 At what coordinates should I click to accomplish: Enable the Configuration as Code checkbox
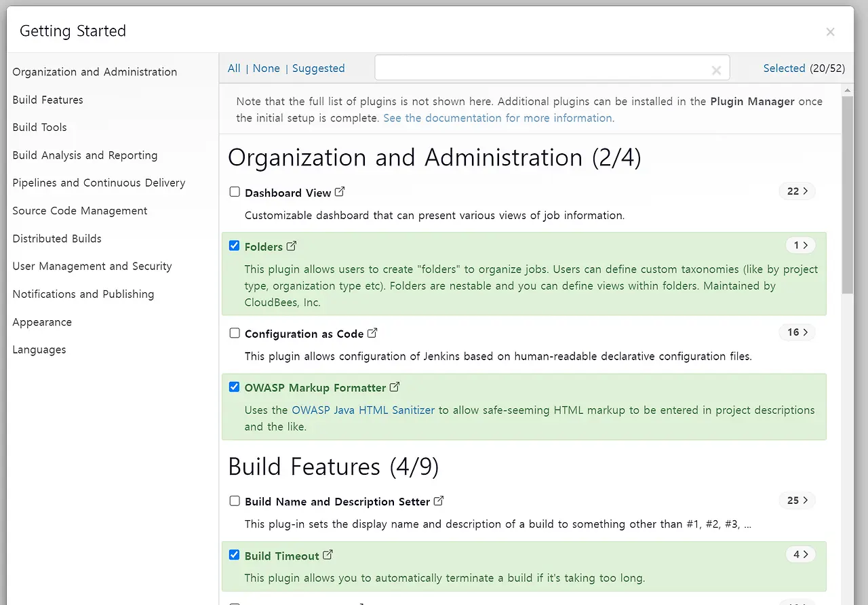coord(235,333)
